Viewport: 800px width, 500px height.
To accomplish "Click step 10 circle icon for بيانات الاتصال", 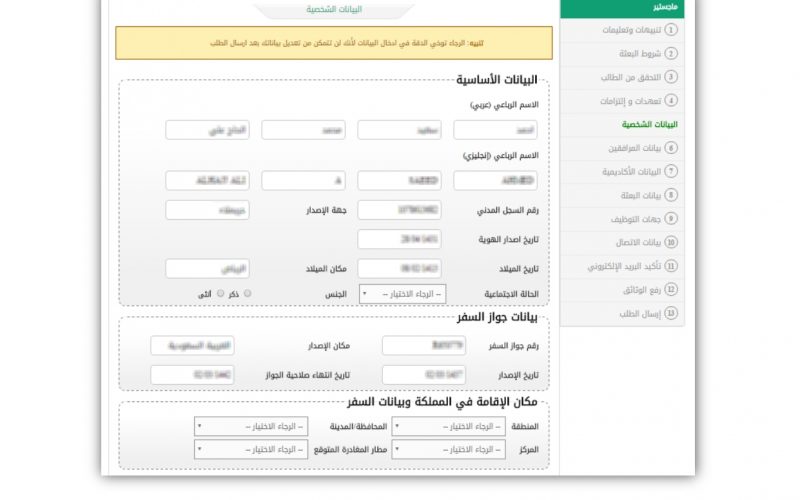I will 671,242.
